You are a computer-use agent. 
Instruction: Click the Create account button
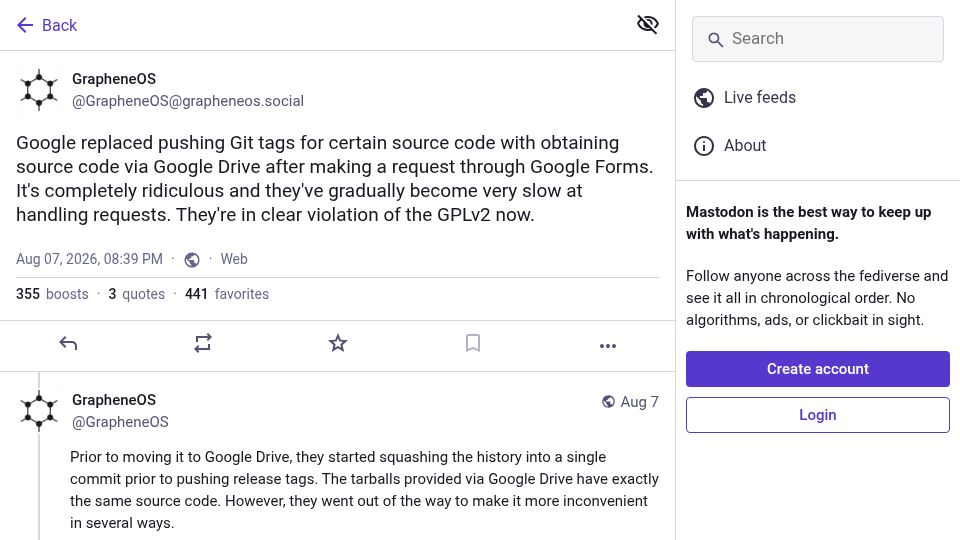[x=817, y=369]
